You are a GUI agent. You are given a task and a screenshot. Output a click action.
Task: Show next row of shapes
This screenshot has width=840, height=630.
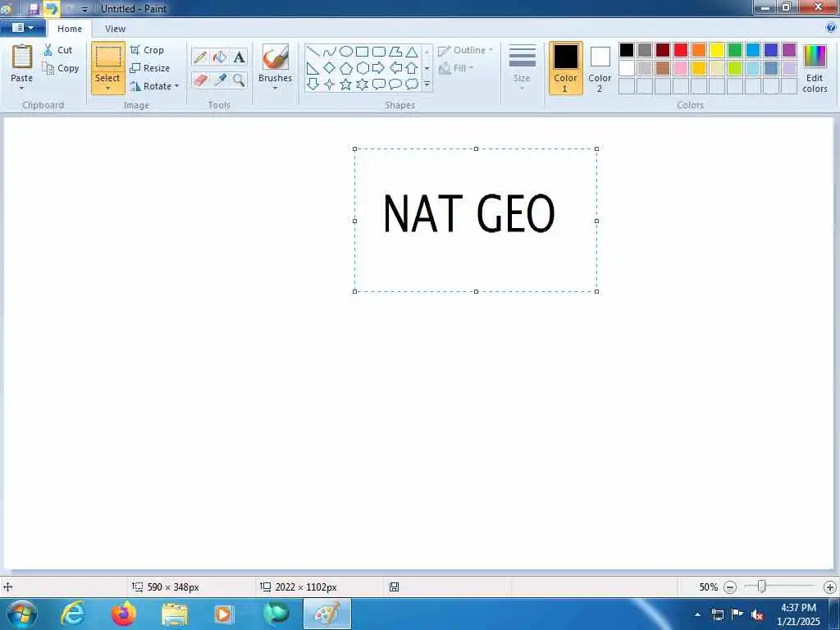427,68
